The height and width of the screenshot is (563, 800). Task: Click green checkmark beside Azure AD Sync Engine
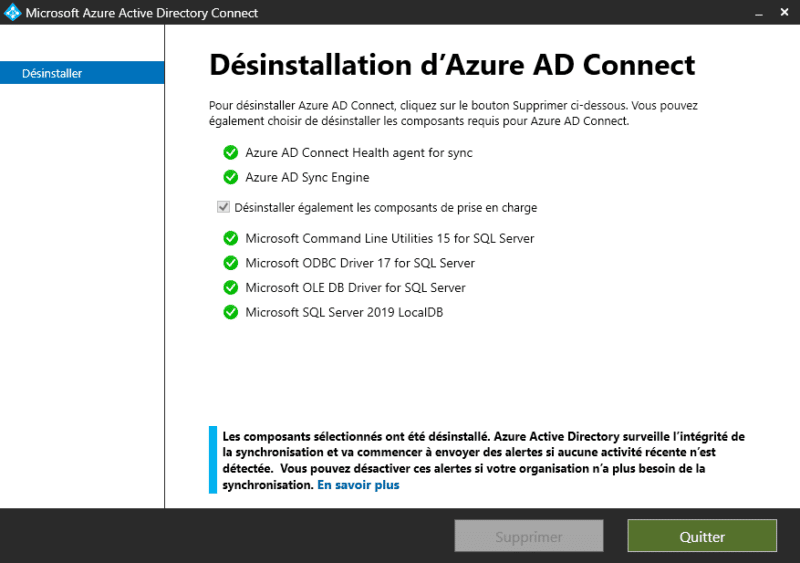231,177
